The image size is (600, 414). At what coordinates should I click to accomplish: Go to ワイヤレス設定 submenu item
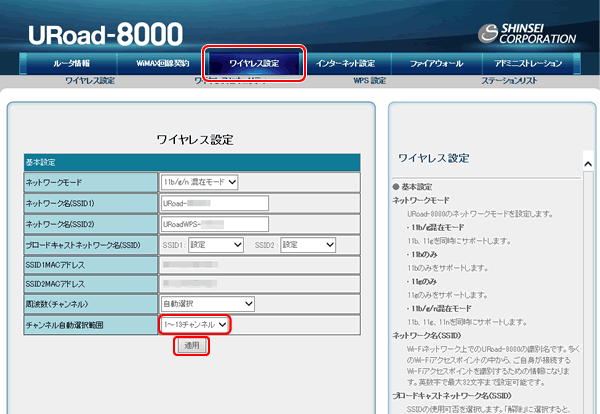coord(90,81)
